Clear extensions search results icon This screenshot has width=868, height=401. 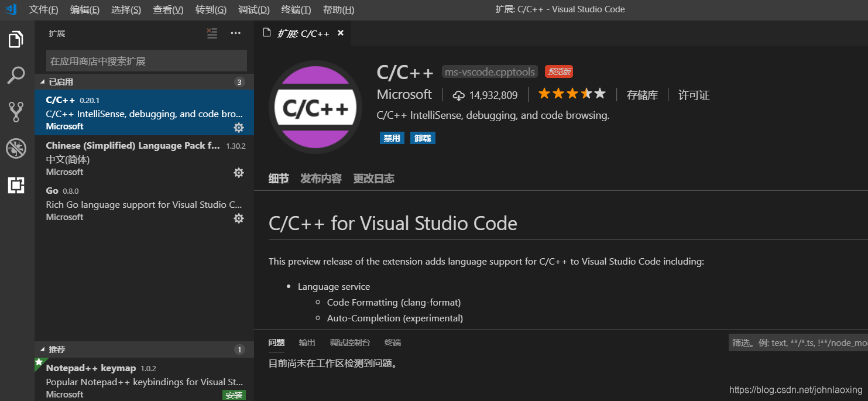(x=212, y=33)
